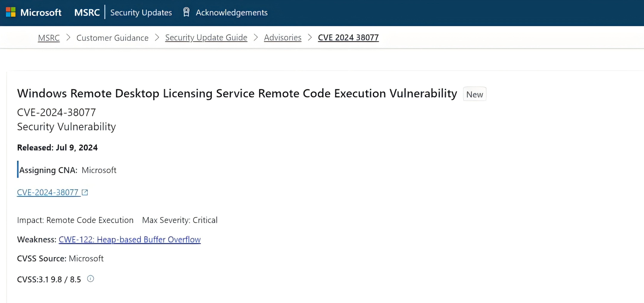Click the New badge beside the title
Viewport: 644px width, 303px height.
tap(475, 94)
